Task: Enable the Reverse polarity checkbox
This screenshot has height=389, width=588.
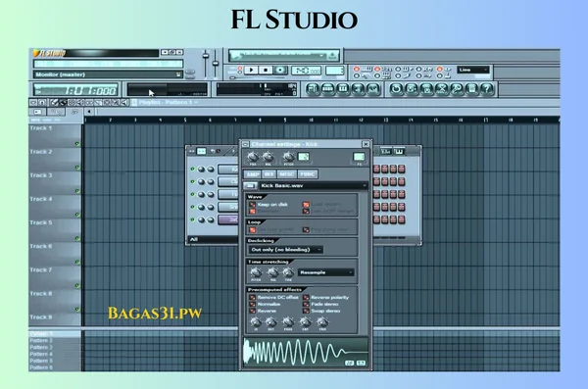Action: pos(306,298)
